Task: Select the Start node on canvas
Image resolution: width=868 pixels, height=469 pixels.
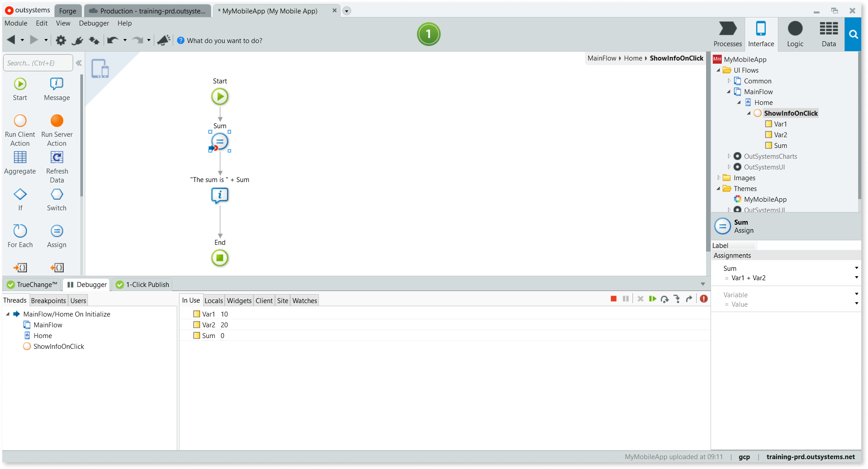Action: (220, 96)
